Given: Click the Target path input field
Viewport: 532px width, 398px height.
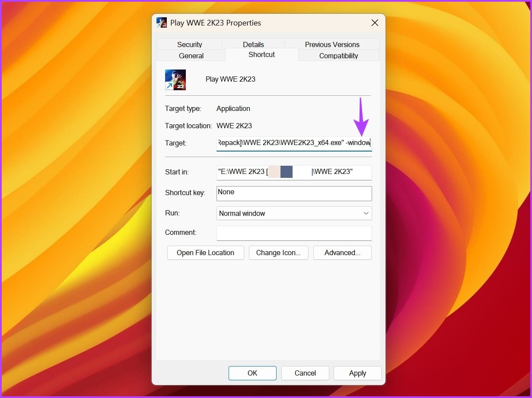Looking at the screenshot, I should [x=294, y=143].
